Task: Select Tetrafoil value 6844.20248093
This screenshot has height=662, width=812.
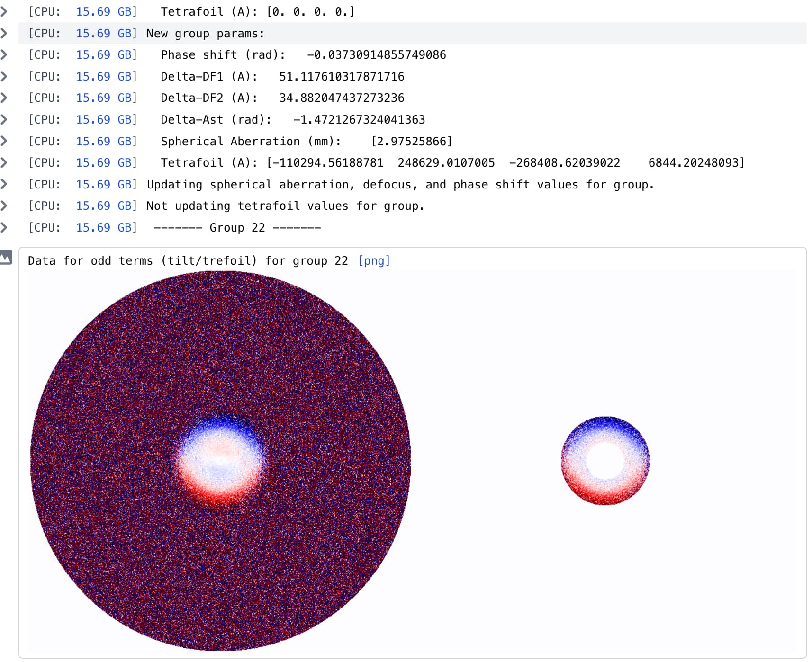Action: (693, 163)
